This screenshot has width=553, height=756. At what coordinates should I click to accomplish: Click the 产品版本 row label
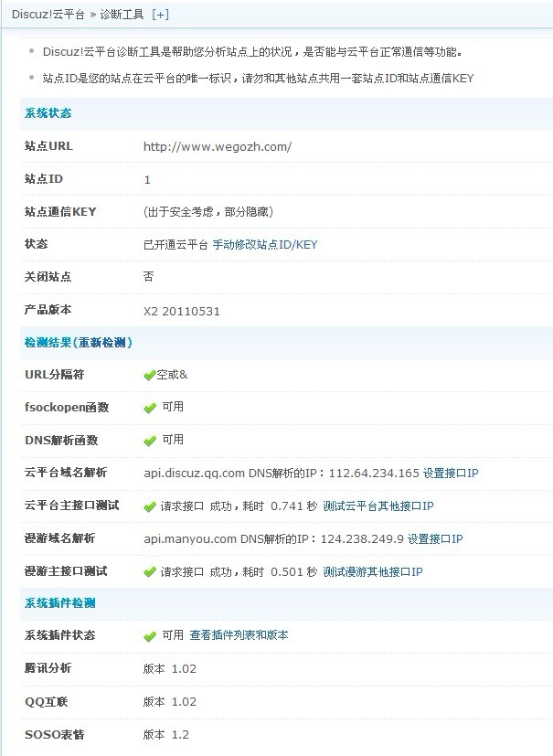(48, 310)
